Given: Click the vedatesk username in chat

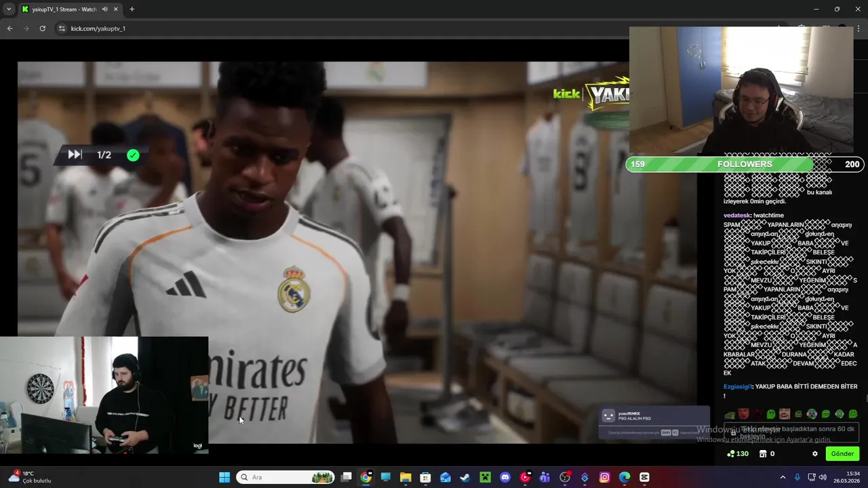Looking at the screenshot, I should coord(737,216).
